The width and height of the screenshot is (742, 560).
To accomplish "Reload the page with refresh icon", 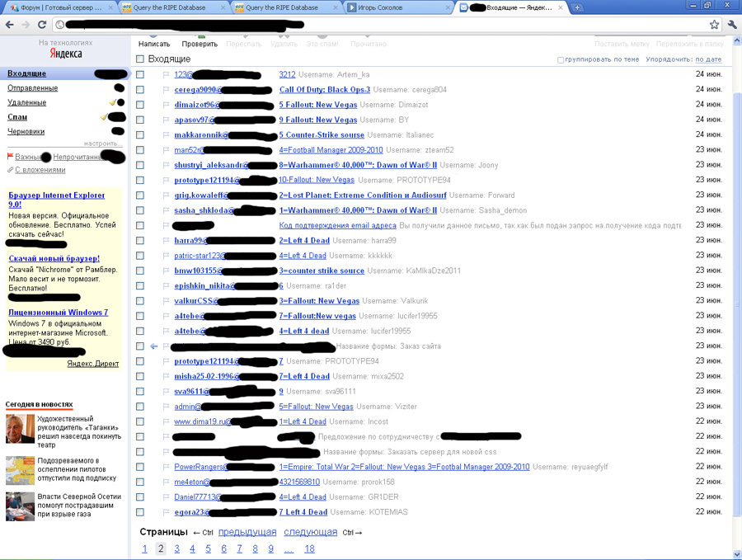I will [42, 25].
